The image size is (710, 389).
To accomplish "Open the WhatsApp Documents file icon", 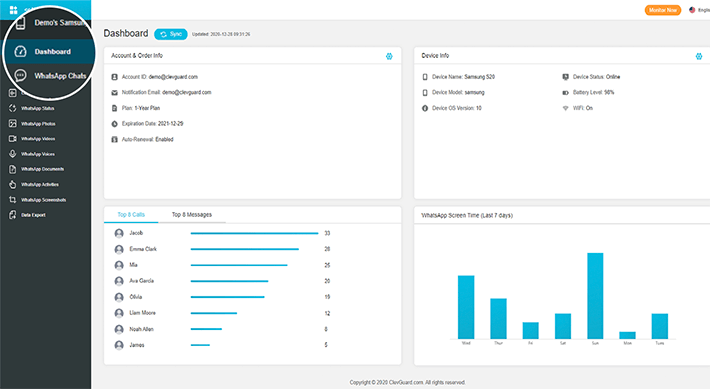I will coord(13,169).
